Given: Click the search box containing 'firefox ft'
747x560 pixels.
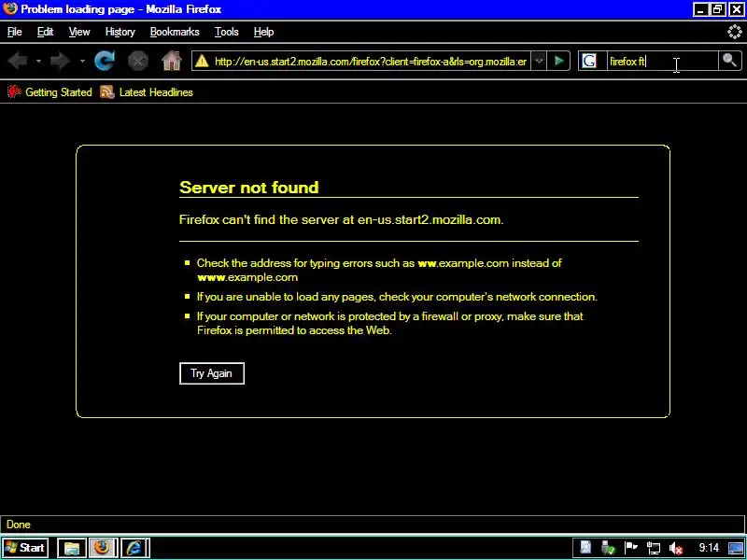Looking at the screenshot, I should pyautogui.click(x=662, y=61).
